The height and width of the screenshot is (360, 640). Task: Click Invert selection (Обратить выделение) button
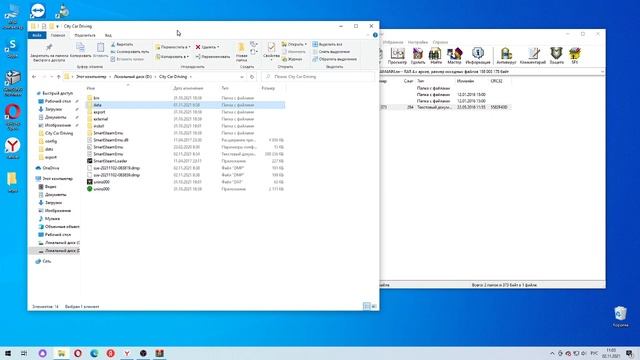click(335, 59)
